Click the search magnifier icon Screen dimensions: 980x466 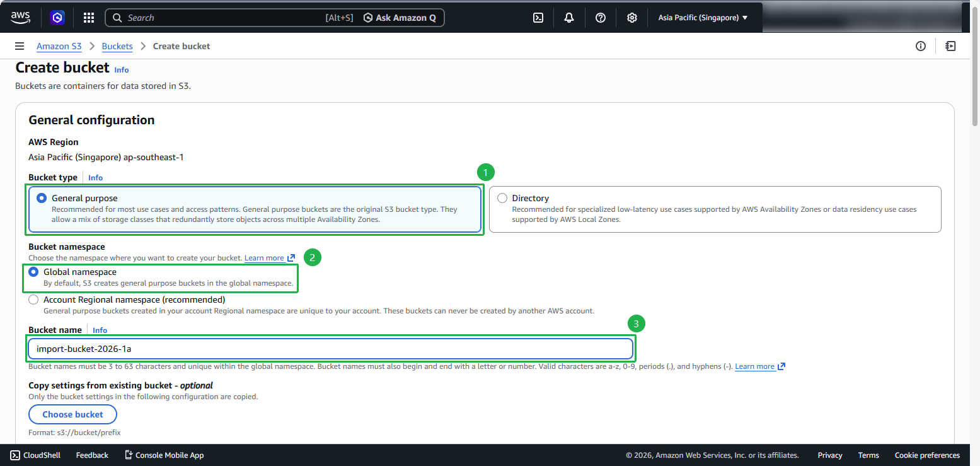pyautogui.click(x=117, y=18)
